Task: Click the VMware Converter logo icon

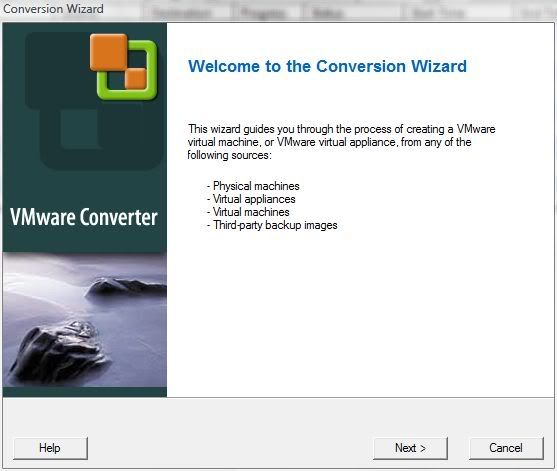Action: point(123,67)
